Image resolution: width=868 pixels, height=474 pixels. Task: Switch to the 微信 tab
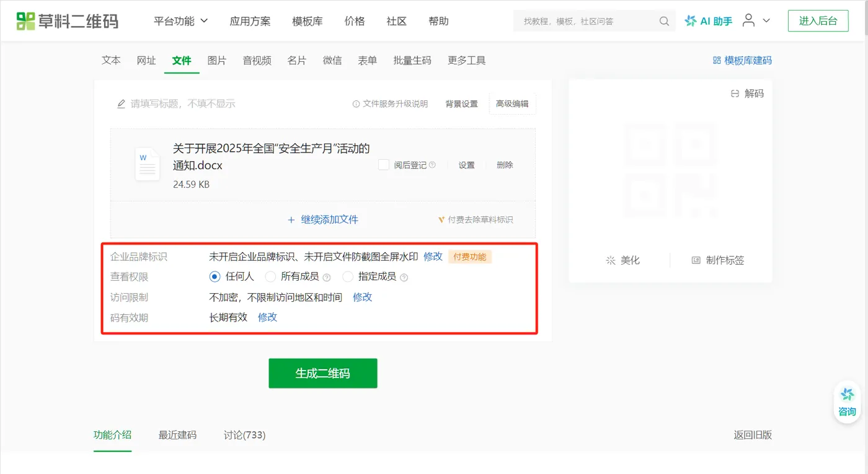click(x=332, y=60)
